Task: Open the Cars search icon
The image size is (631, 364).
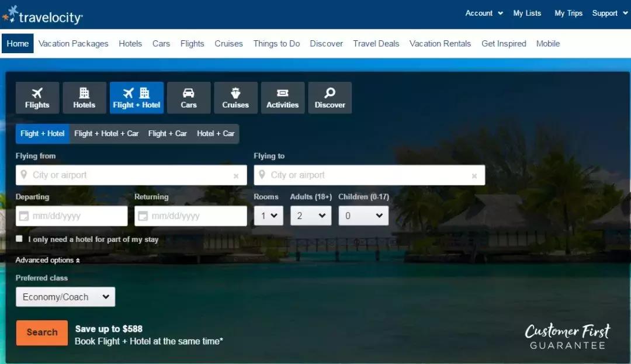Action: coord(189,93)
